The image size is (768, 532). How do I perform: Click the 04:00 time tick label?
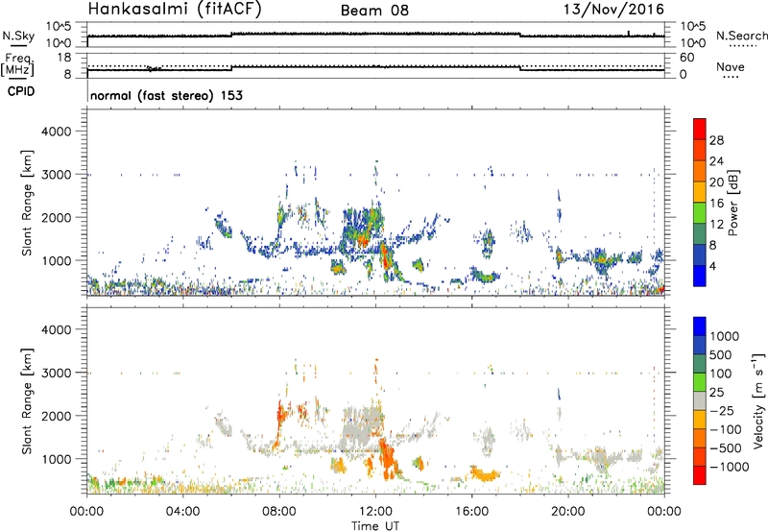(182, 512)
